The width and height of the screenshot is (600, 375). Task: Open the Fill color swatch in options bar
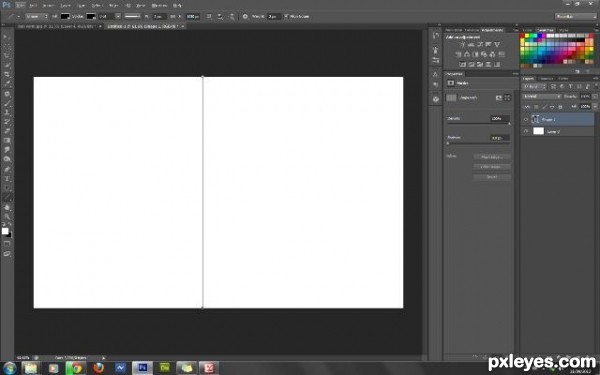(65, 16)
